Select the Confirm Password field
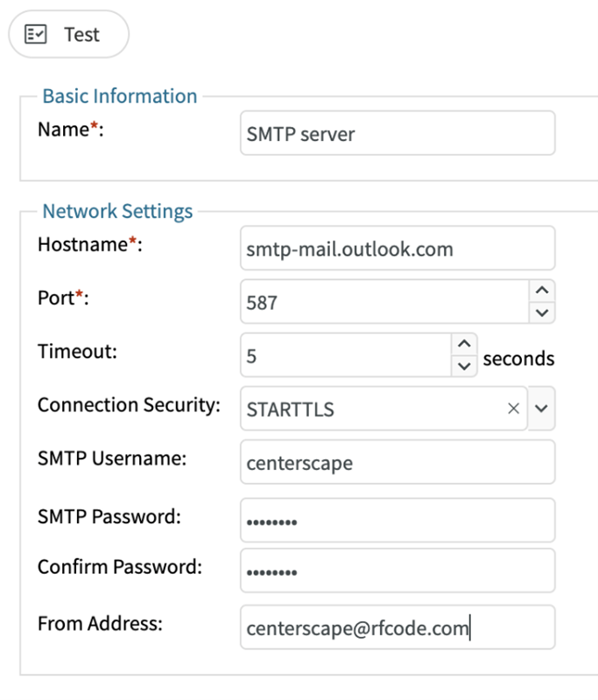This screenshot has height=700, width=598. pyautogui.click(x=397, y=571)
